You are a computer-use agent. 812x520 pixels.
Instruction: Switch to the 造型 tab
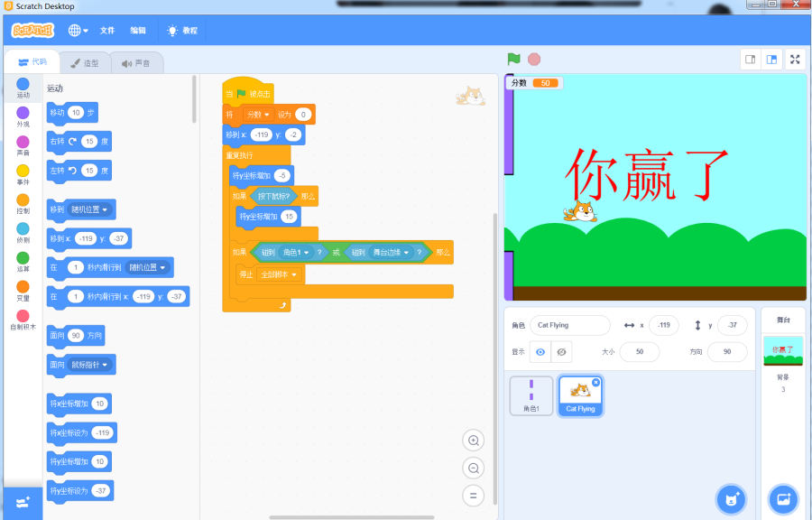point(86,63)
